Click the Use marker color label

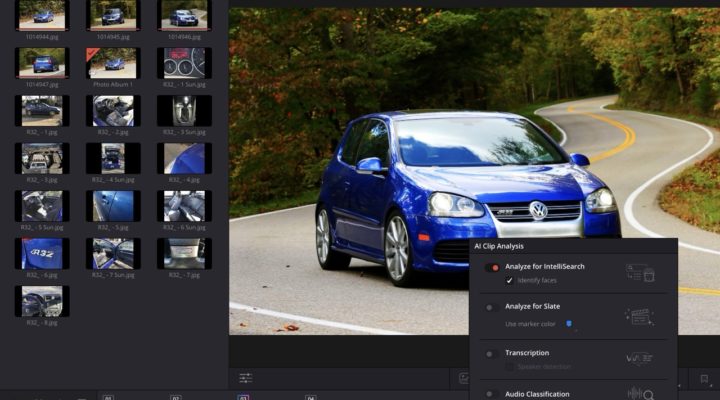click(530, 324)
